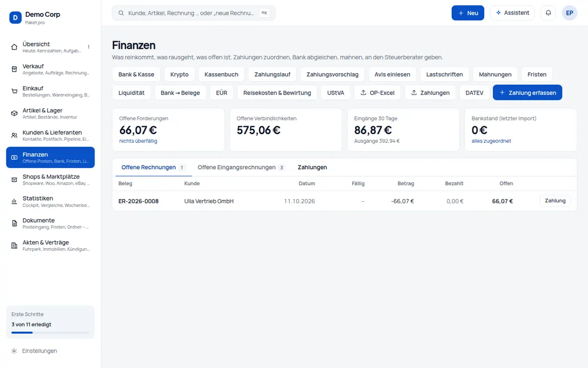Click the search magnifier icon
The image size is (588, 368).
tap(121, 13)
